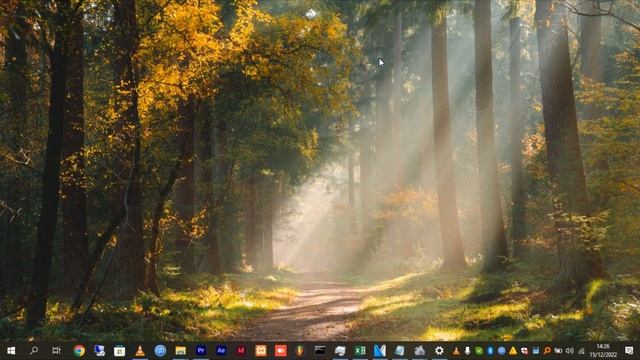Image resolution: width=640 pixels, height=360 pixels.
Task: Open the round blue taskbar app
Action: [160, 351]
